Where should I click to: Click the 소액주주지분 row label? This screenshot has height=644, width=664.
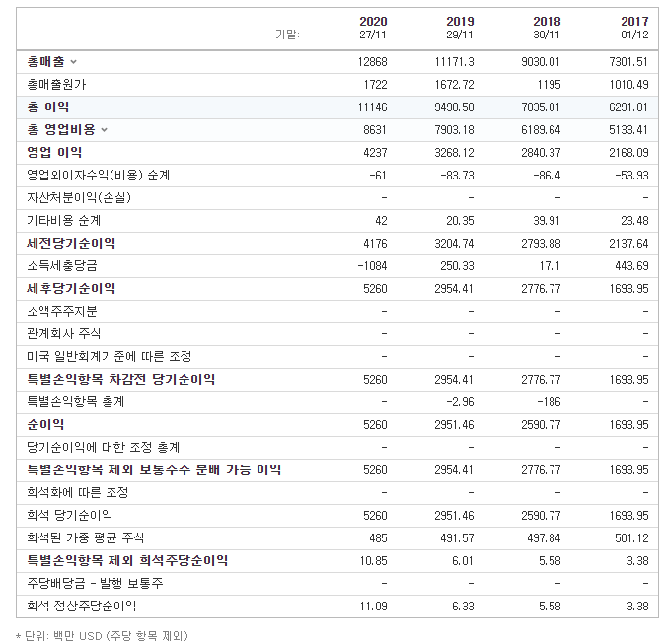[62, 312]
